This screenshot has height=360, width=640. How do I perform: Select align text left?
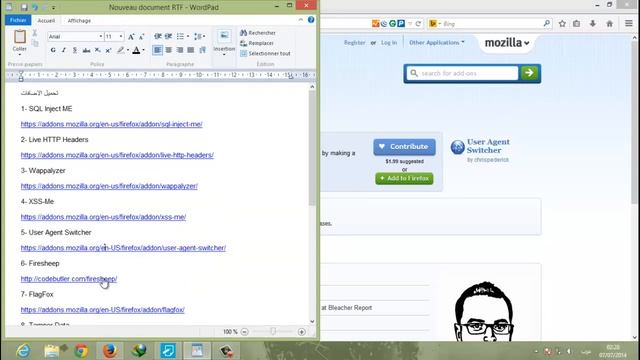pyautogui.click(x=157, y=50)
